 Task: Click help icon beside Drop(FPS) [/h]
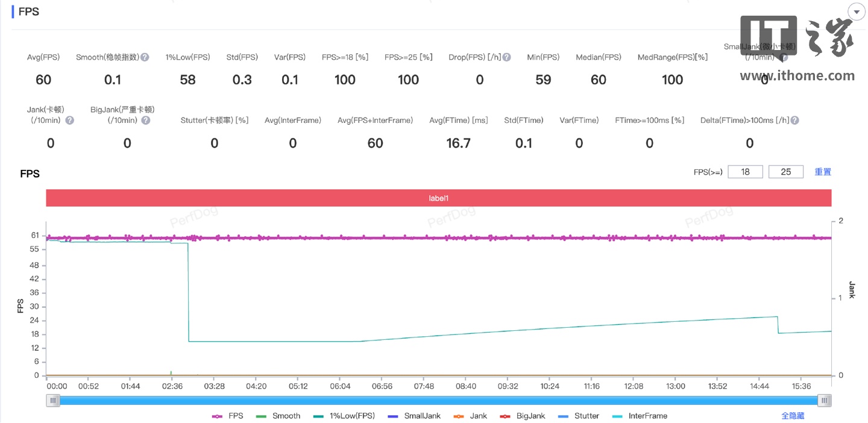pyautogui.click(x=506, y=57)
